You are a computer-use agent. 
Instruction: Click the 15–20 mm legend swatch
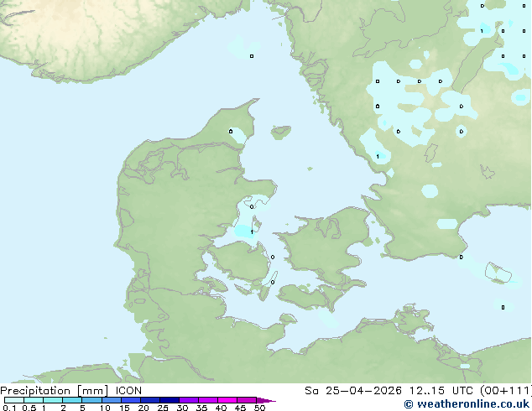pyautogui.click(x=131, y=400)
